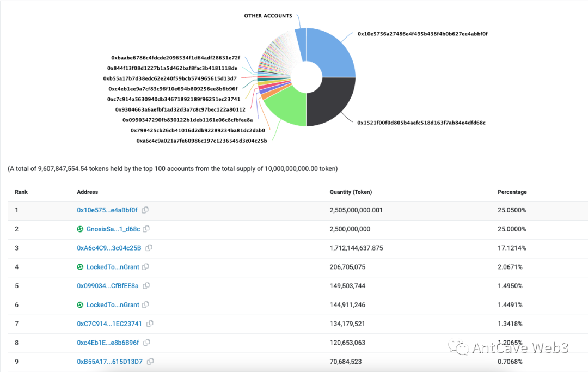This screenshot has width=588, height=372.
Task: Open address link 0x099034...CfBfEE8a
Action: 109,285
